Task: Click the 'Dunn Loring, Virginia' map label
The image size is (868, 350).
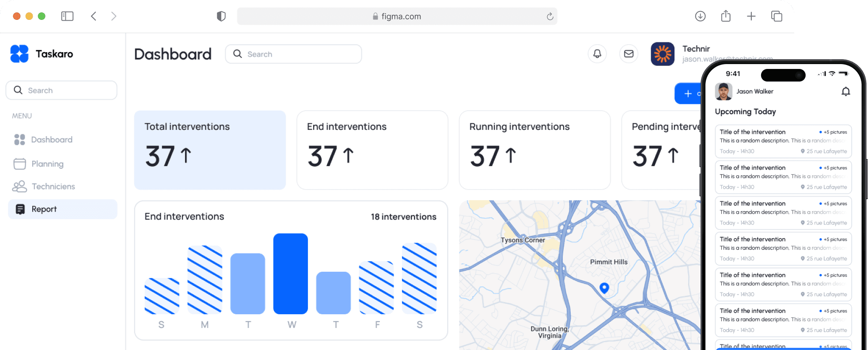Action: (550, 332)
